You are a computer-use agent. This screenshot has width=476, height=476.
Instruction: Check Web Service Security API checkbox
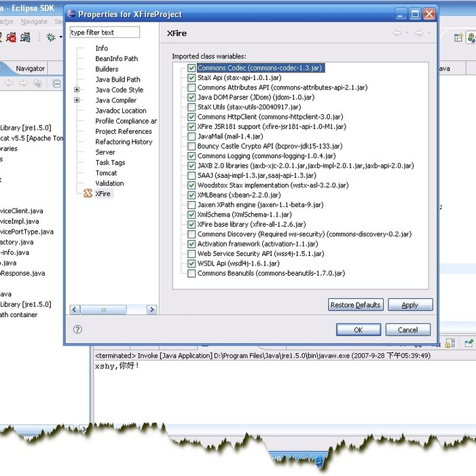[x=191, y=253]
